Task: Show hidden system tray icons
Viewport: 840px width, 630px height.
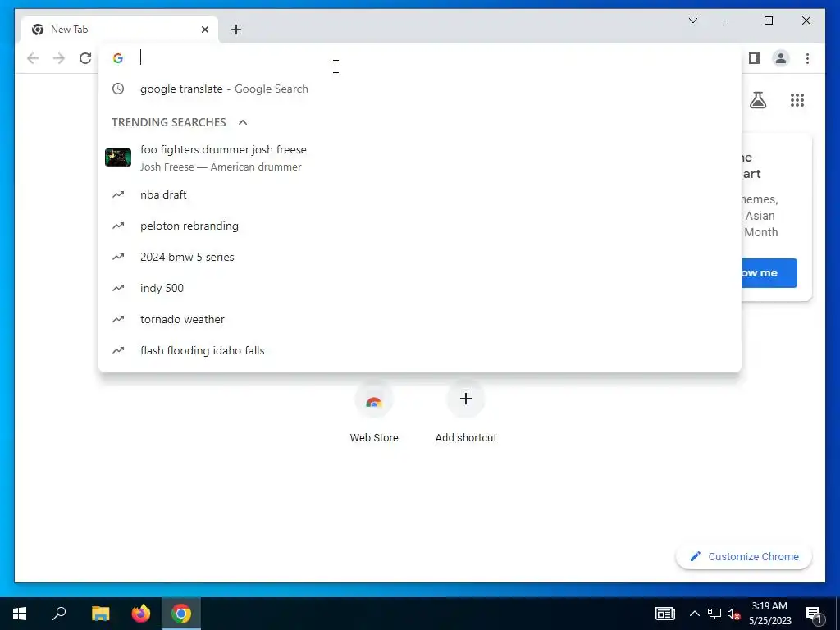Action: point(694,614)
